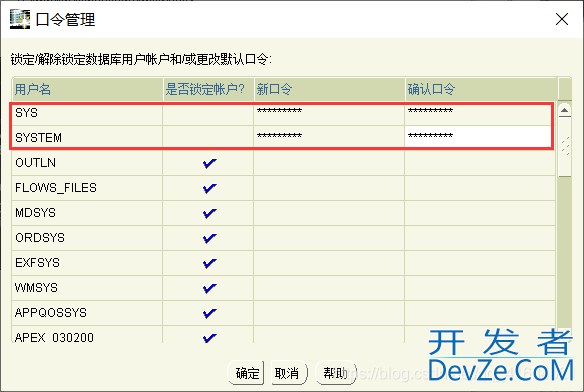Screen dimensions: 584x392
Task: Click the 确认口令 column header
Action: (x=482, y=89)
